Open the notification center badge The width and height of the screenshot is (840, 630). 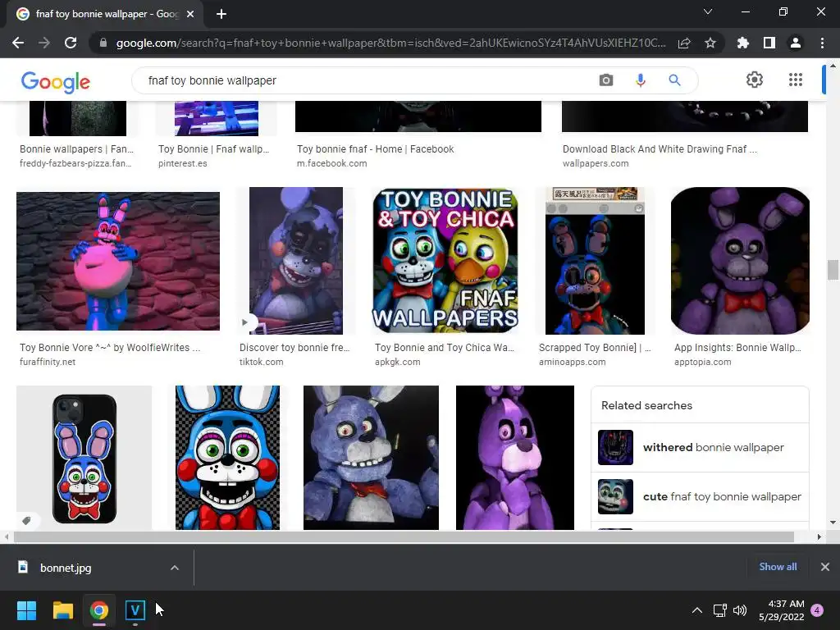click(x=817, y=610)
